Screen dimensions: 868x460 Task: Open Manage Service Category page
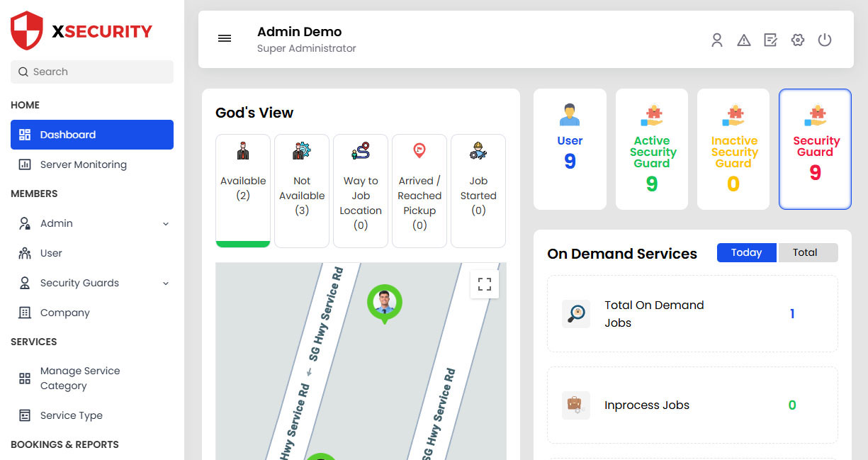tap(79, 378)
